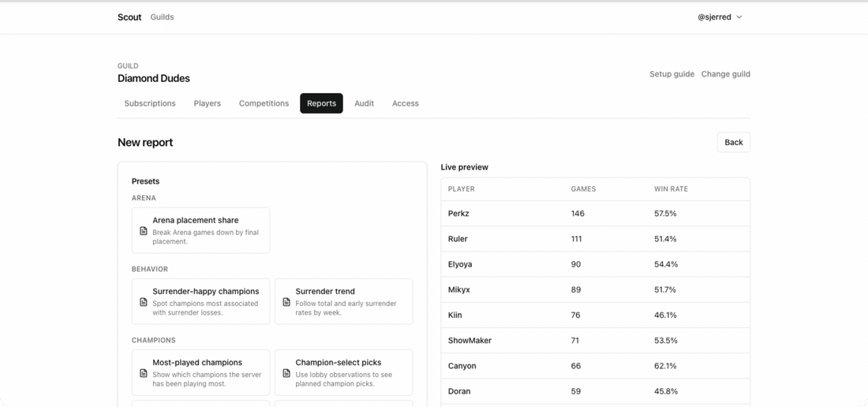Viewport: 868px width, 407px height.
Task: Click the Change guild link
Action: point(726,74)
